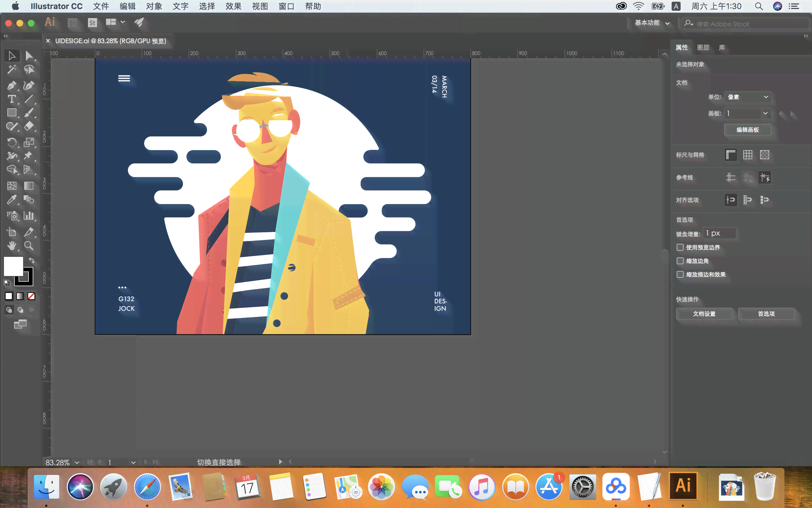The height and width of the screenshot is (508, 812).
Task: Switch to the 图层 tab
Action: coord(703,48)
